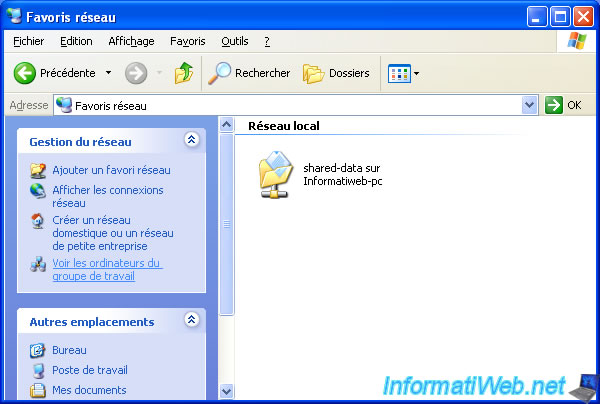Click in the Adresse field
The height and width of the screenshot is (404, 600).
tap(295, 105)
